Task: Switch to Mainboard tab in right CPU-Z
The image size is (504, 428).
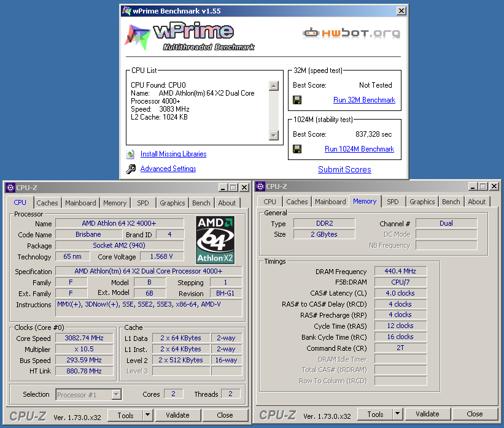Action: 330,202
